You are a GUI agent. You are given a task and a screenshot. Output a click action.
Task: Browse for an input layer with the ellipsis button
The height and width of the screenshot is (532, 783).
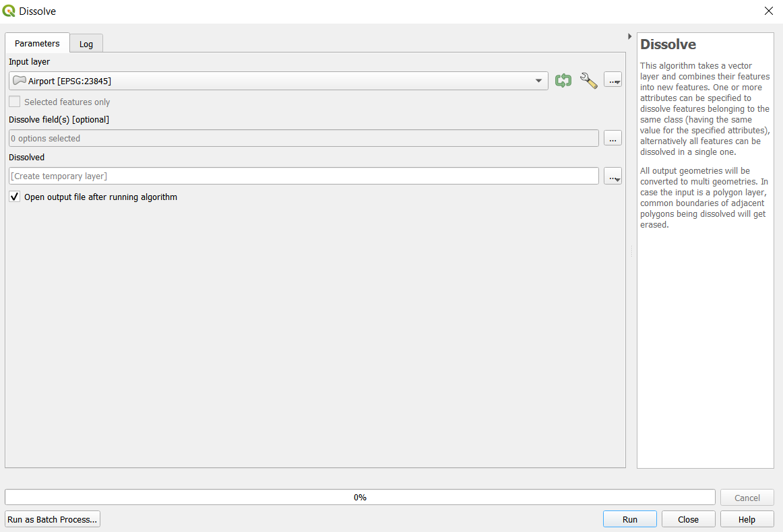click(x=613, y=81)
